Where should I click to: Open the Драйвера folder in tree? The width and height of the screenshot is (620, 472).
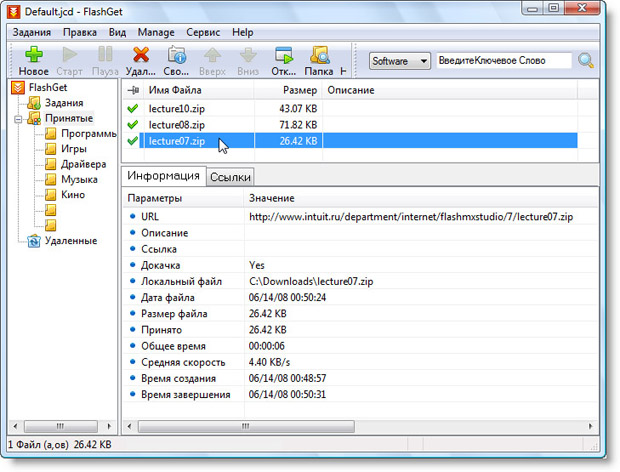tap(83, 164)
